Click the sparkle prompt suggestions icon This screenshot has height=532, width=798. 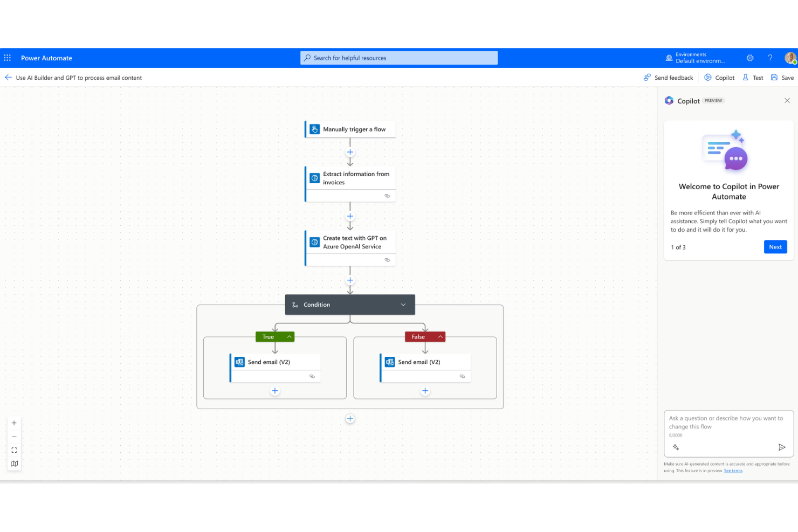click(676, 447)
